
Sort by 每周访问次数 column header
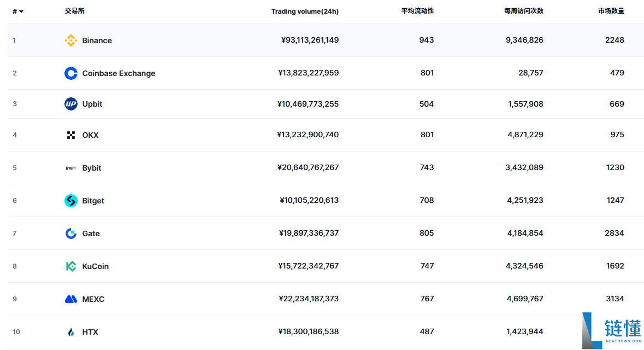(524, 11)
